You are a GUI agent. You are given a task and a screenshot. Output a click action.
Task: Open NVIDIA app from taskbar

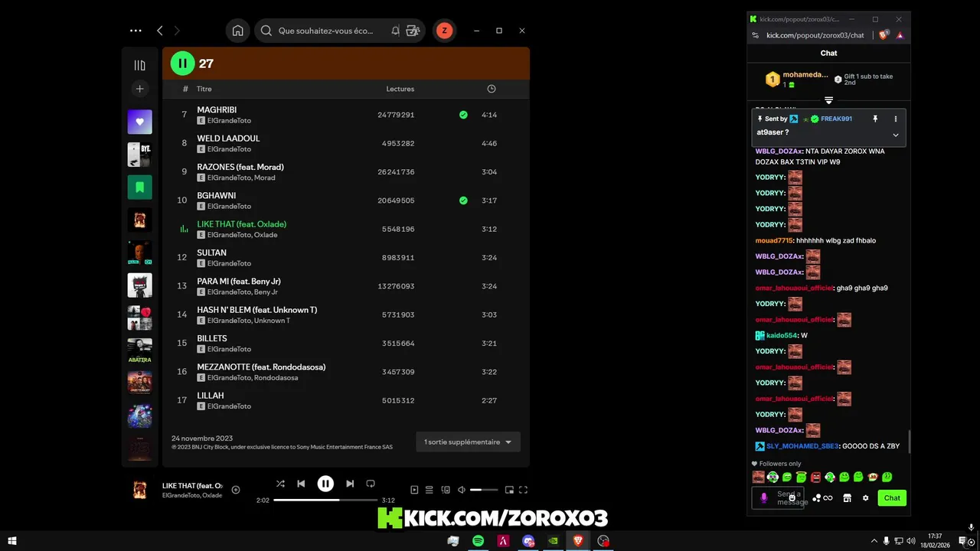point(553,541)
